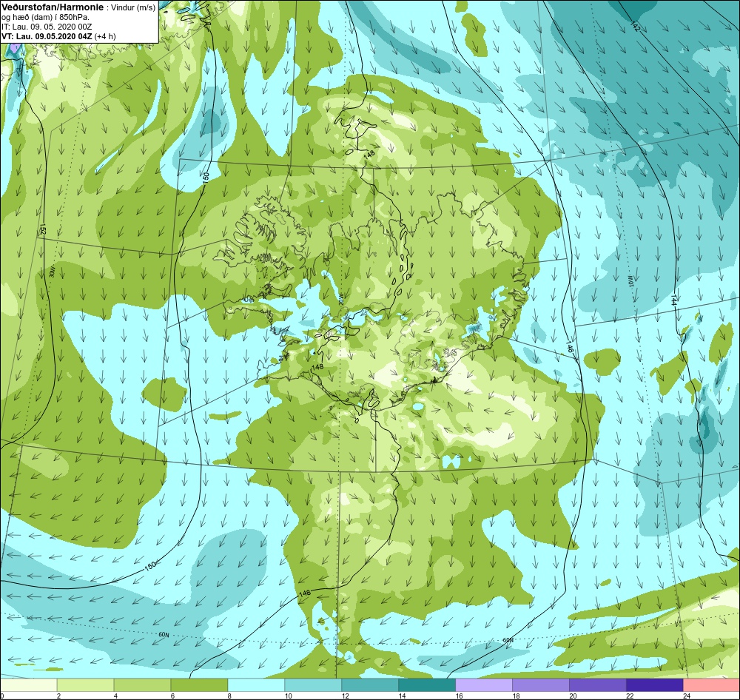
Task: Click the "150" contour label southwest of Iceland
Action: click(150, 565)
